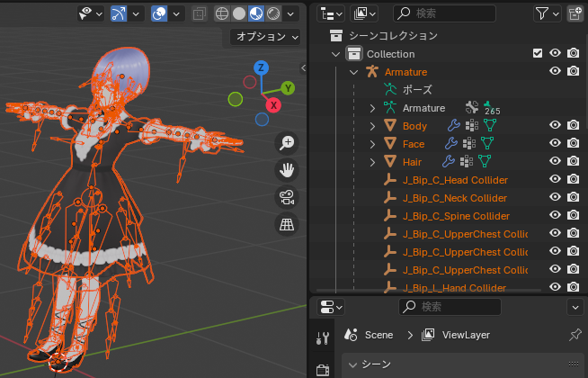Expand the Body object row
The image size is (588, 378).
pyautogui.click(x=372, y=126)
